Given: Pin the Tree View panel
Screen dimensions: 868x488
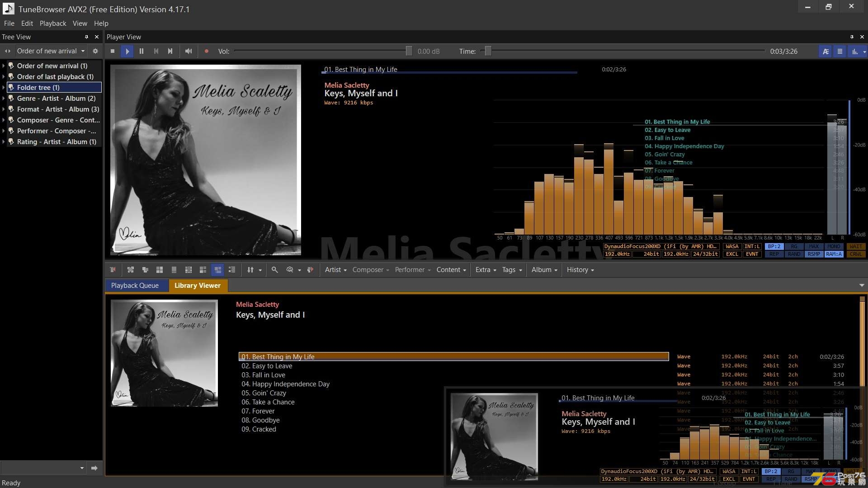Looking at the screenshot, I should (x=86, y=37).
